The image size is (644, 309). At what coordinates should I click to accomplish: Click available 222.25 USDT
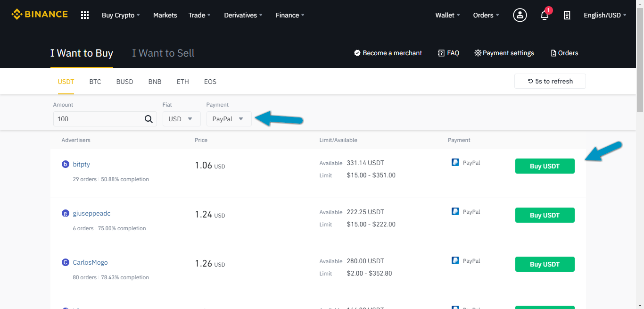[365, 212]
